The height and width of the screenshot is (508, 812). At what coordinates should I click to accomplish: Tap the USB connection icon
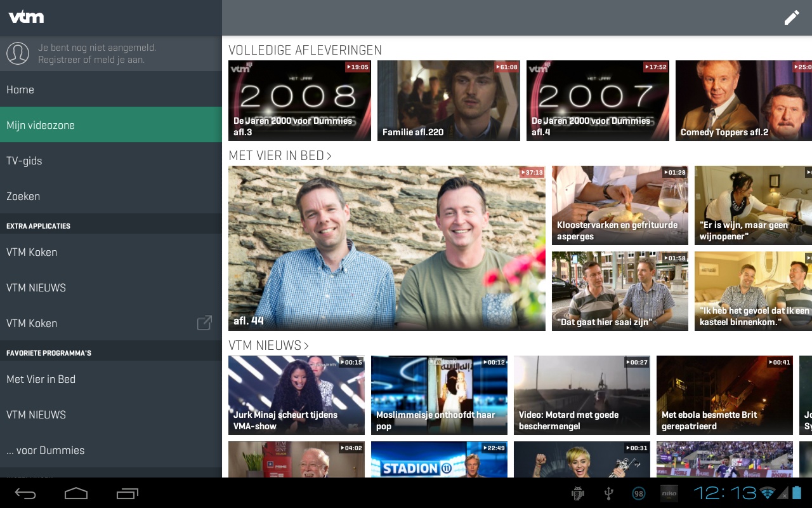click(608, 493)
